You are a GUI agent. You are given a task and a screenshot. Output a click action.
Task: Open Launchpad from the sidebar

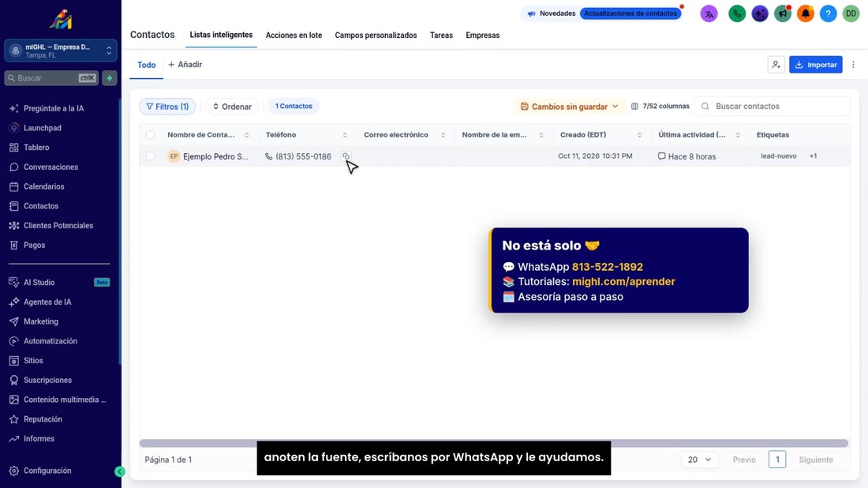[x=42, y=128]
